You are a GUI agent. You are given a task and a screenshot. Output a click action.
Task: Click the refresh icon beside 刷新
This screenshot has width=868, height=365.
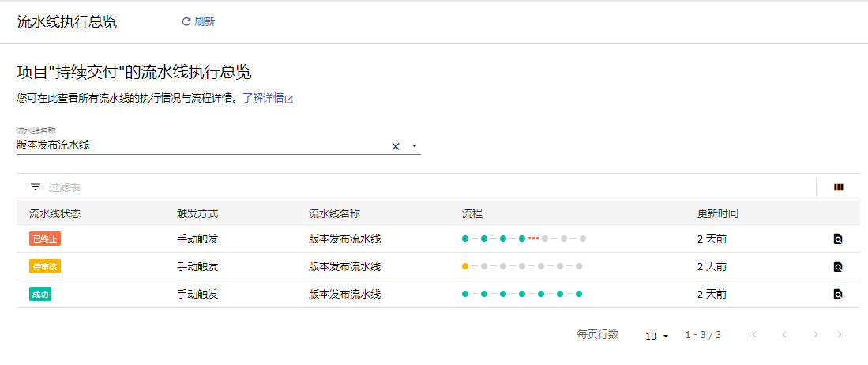pyautogui.click(x=186, y=22)
